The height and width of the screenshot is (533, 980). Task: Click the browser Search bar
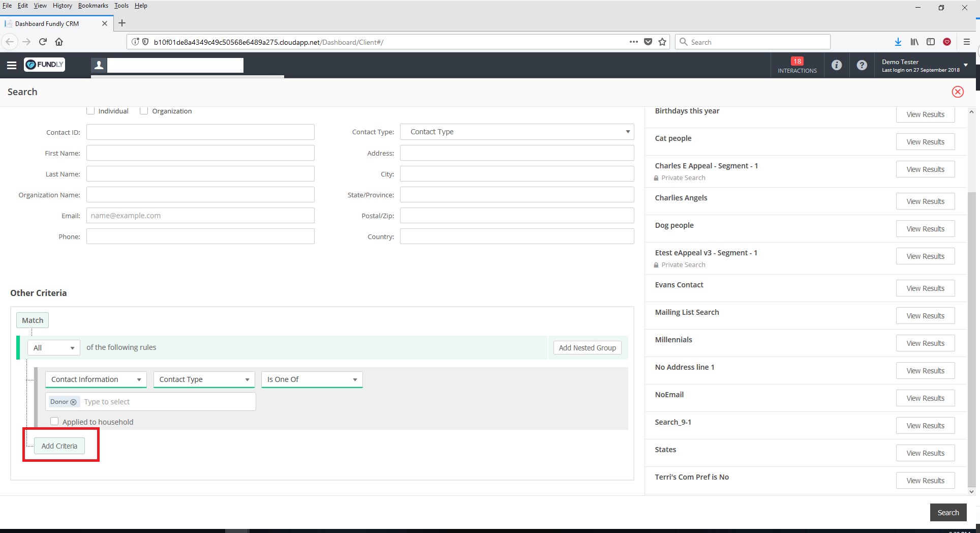753,42
